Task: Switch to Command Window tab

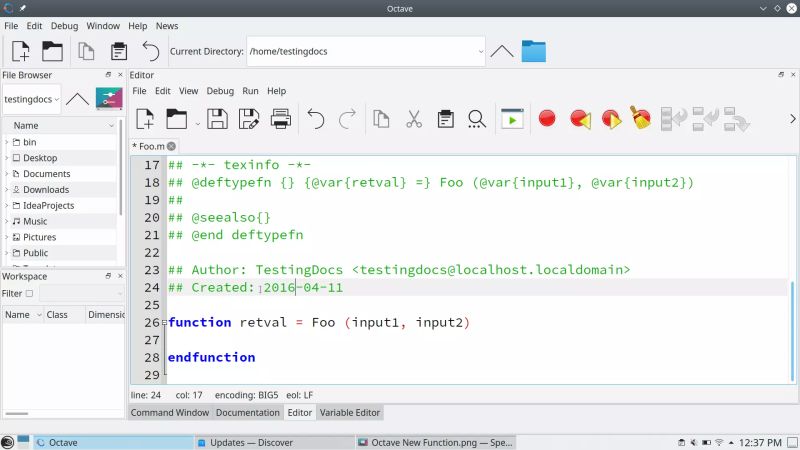Action: point(170,413)
